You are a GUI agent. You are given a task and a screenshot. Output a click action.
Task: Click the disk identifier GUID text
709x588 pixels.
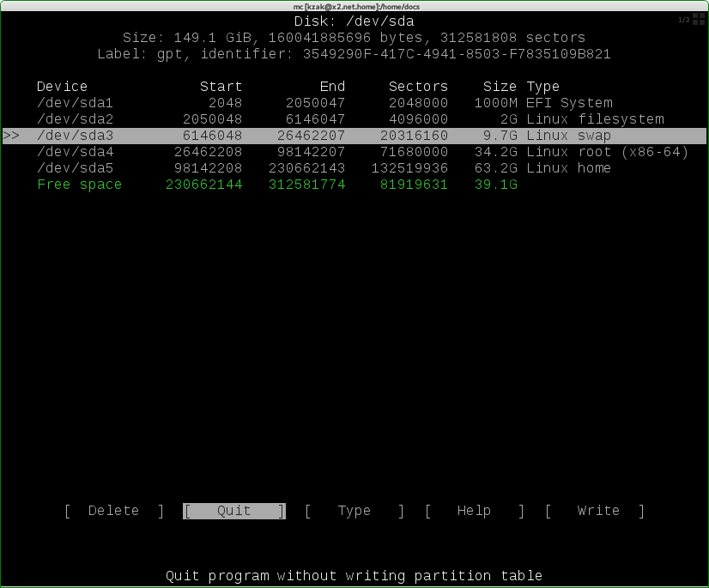pos(457,54)
